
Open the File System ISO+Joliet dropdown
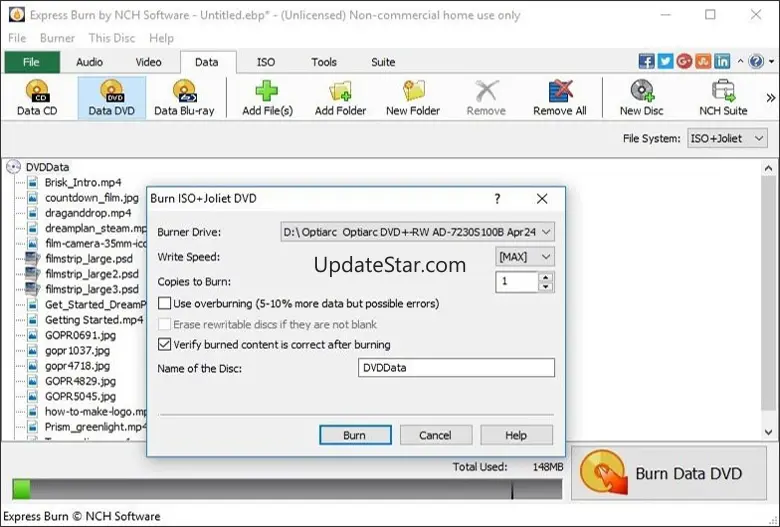[727, 138]
